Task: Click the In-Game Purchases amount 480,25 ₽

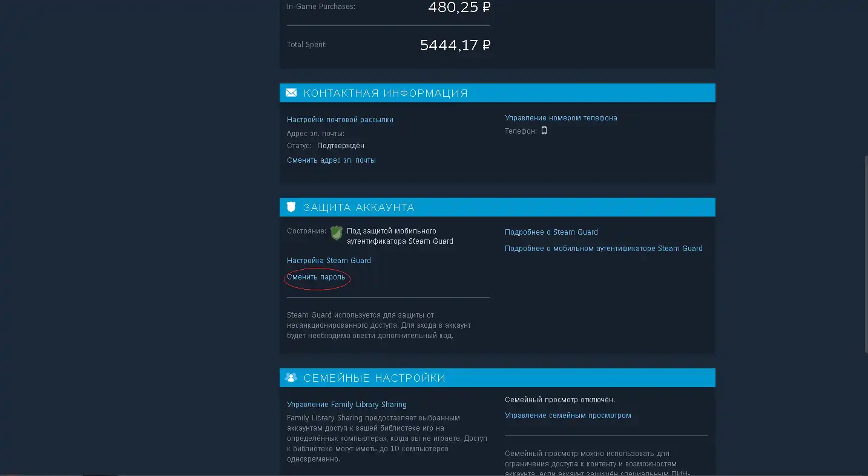Action: (x=459, y=7)
